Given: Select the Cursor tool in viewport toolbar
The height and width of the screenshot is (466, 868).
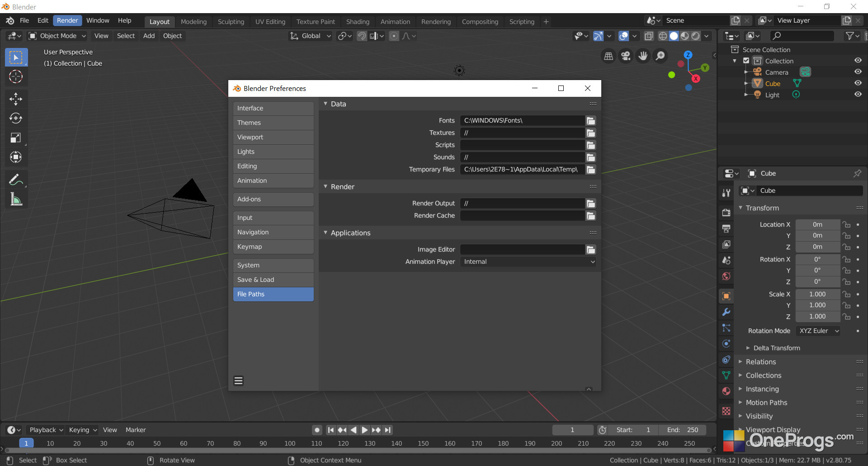Looking at the screenshot, I should pyautogui.click(x=16, y=77).
